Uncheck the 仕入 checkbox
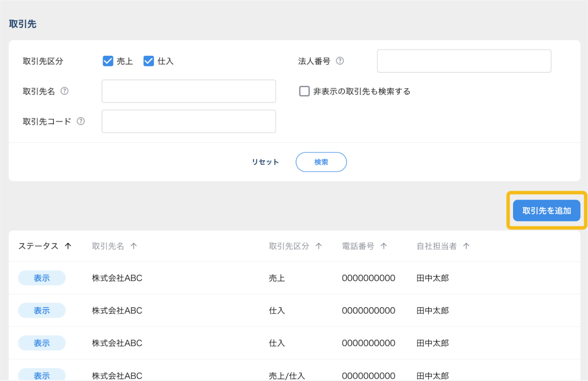588x381 pixels. [149, 61]
